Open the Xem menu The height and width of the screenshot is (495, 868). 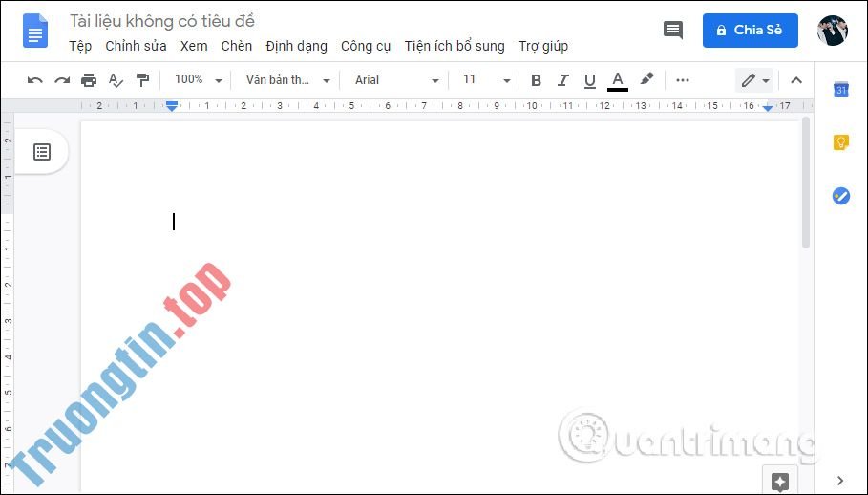[x=194, y=46]
